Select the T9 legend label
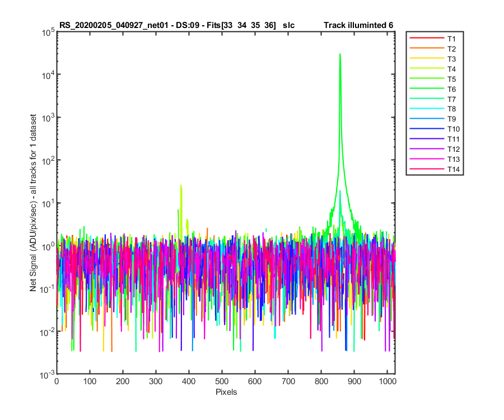The image size is (504, 420). (x=451, y=119)
